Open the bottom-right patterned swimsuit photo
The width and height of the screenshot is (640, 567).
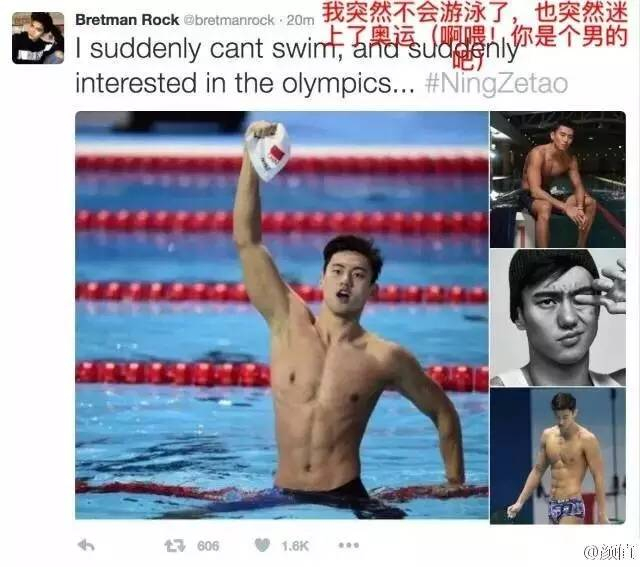[x=558, y=456]
